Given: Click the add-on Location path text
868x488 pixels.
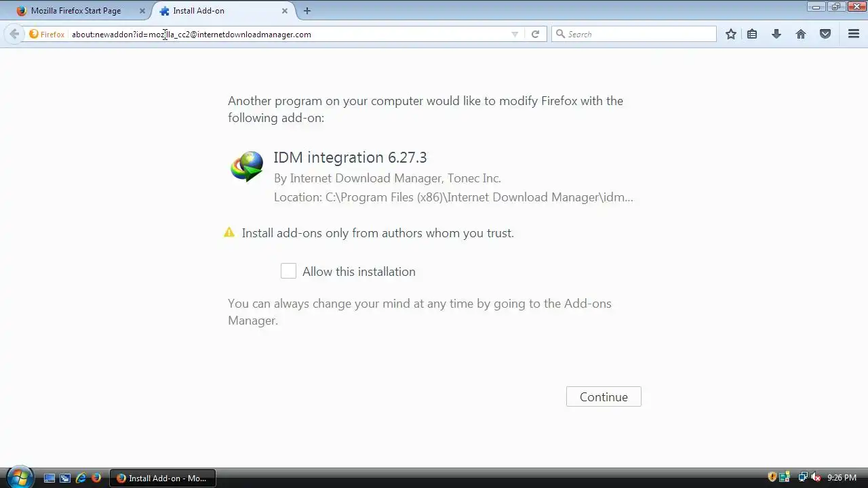Looking at the screenshot, I should point(453,197).
